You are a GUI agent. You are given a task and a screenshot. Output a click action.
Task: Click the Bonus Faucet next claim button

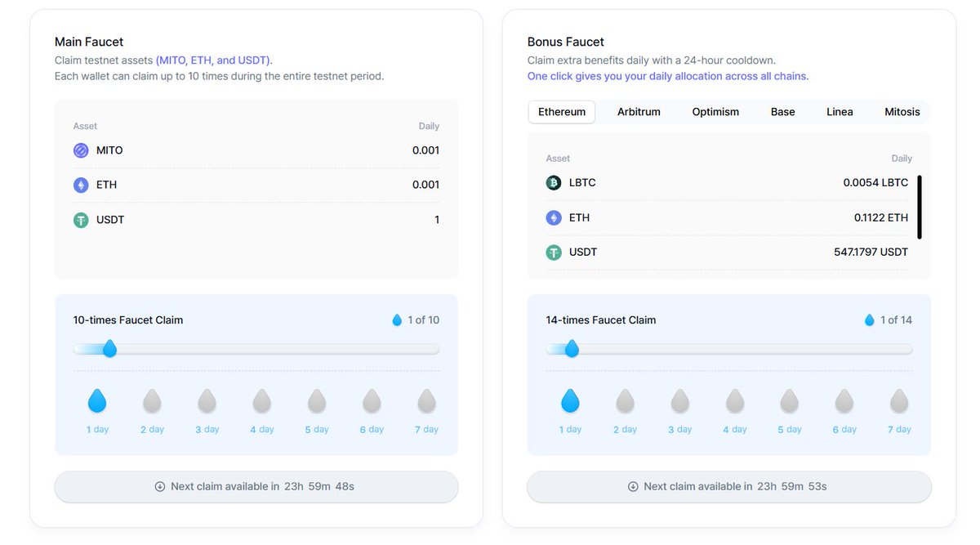pos(729,486)
